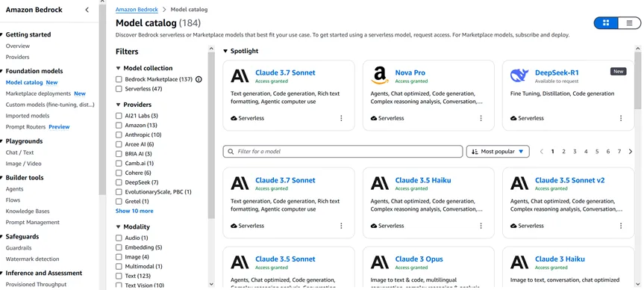644x290 pixels.
Task: Click Anthropic logo on Claude 3 Opus card
Action: [x=380, y=262]
